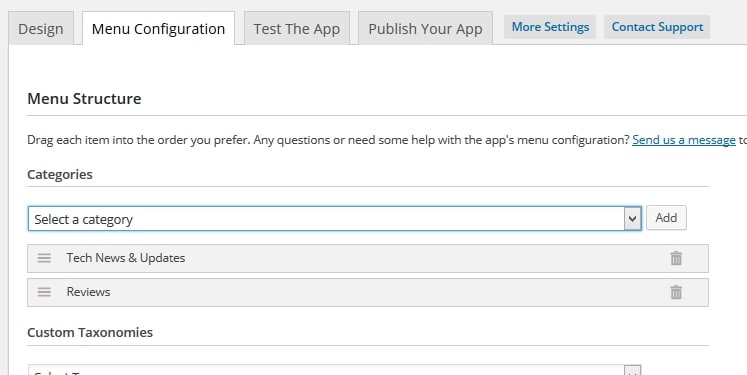Grab the Tech News & Updates drag handle
This screenshot has height=375, width=747.
pyautogui.click(x=44, y=258)
